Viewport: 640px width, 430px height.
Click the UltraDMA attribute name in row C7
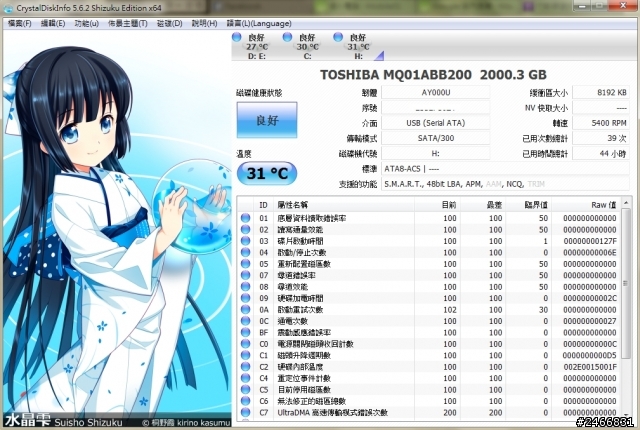pos(332,412)
